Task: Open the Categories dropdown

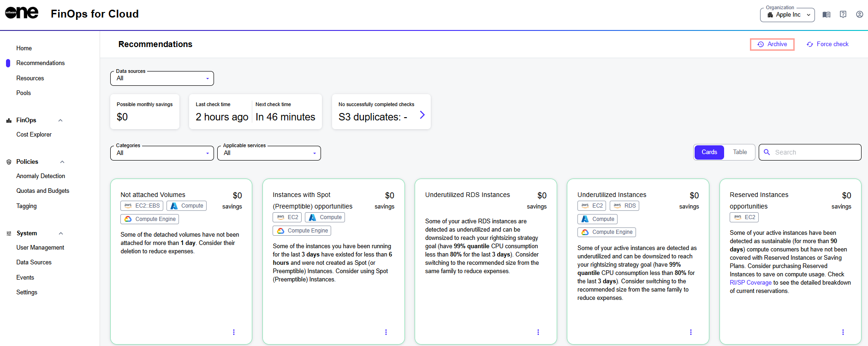Action: pos(162,153)
